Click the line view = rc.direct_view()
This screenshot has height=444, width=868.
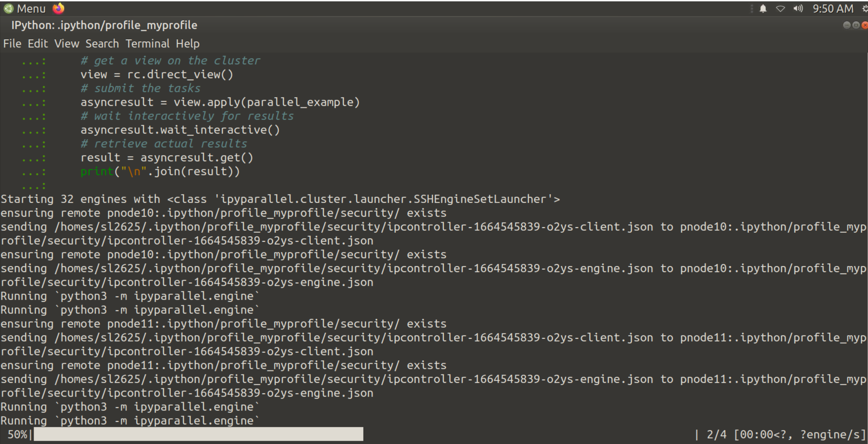(x=156, y=75)
